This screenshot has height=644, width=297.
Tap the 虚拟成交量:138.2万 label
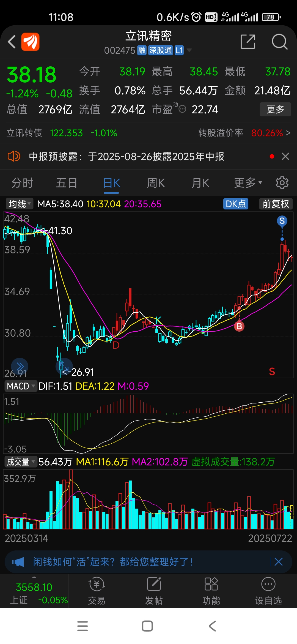pos(233,462)
